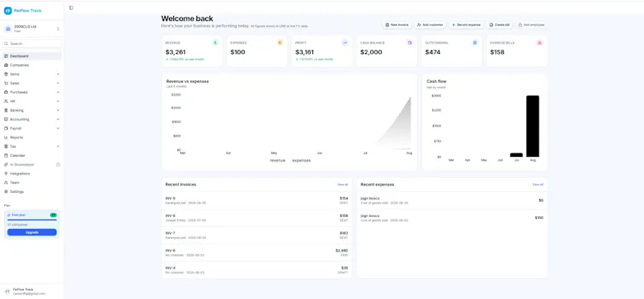The height and width of the screenshot is (299, 644).
Task: Click View all in Recent expenses
Action: (x=538, y=185)
